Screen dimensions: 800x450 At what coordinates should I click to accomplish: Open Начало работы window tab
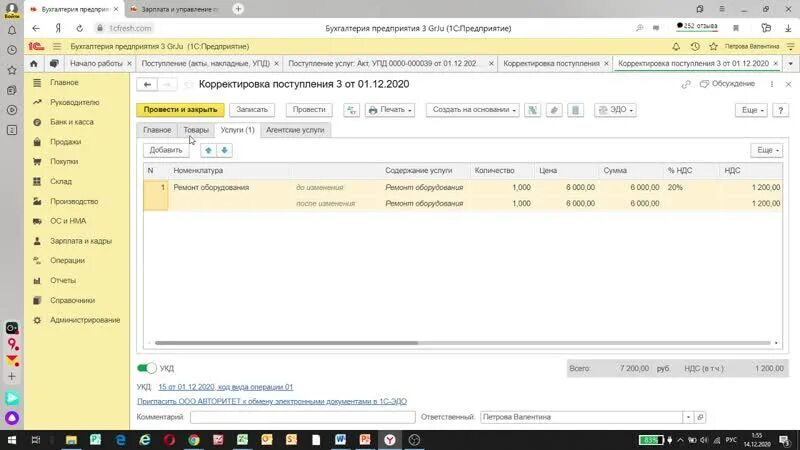coord(96,64)
